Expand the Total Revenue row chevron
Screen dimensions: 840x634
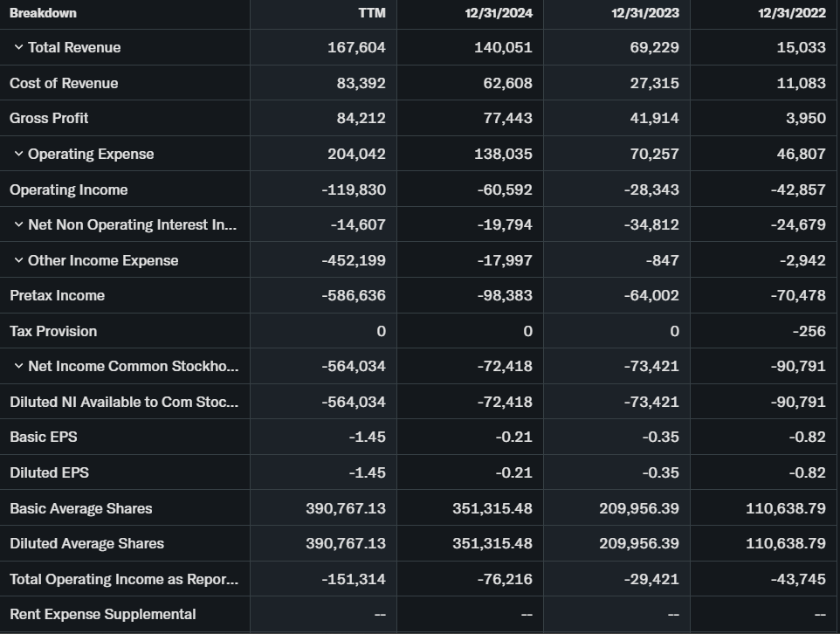click(x=18, y=47)
